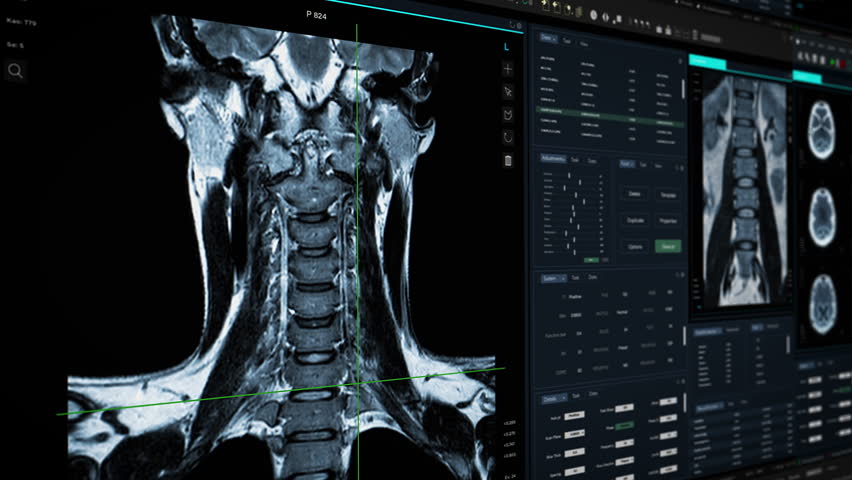Click the first padlock icon in top toolbar
Viewport: 852px width, 480px height.
(660, 29)
